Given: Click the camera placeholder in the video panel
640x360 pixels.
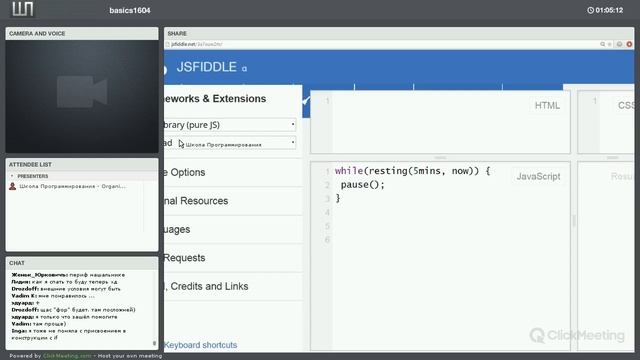Looking at the screenshot, I should click(82, 91).
